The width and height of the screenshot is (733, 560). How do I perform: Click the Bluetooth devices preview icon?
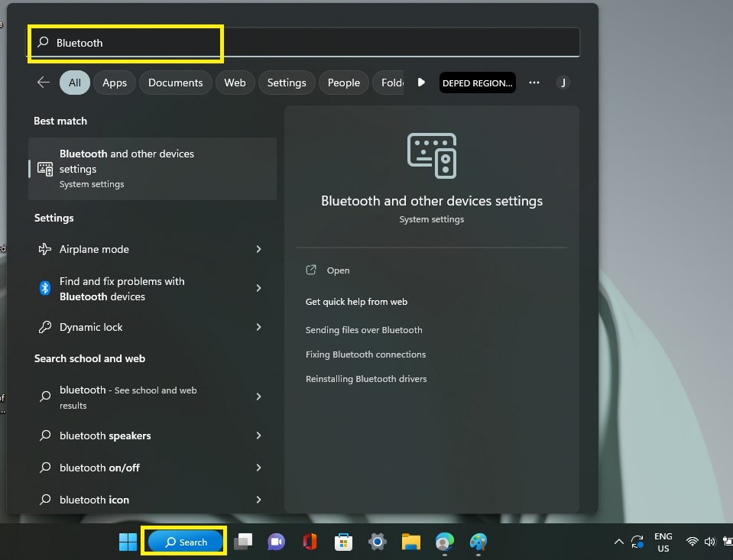432,156
